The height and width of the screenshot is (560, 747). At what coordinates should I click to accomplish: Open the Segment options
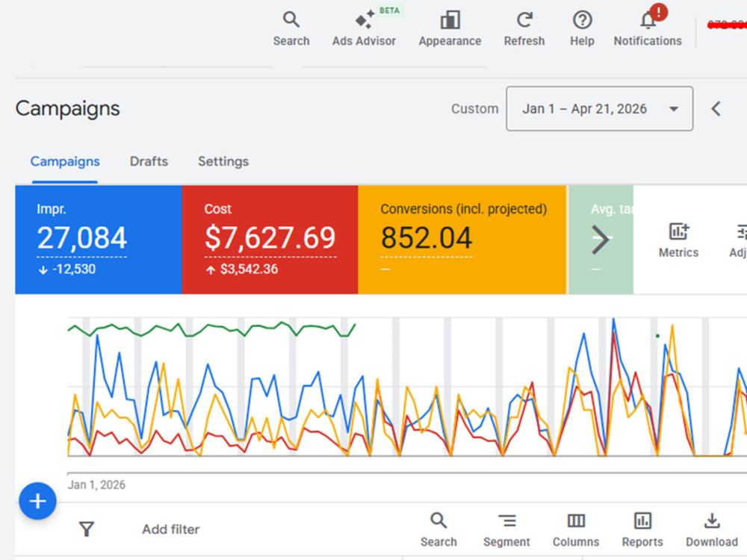point(506,530)
